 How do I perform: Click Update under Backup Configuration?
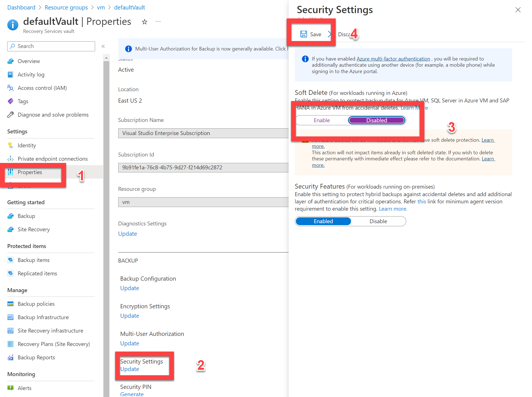[130, 288]
